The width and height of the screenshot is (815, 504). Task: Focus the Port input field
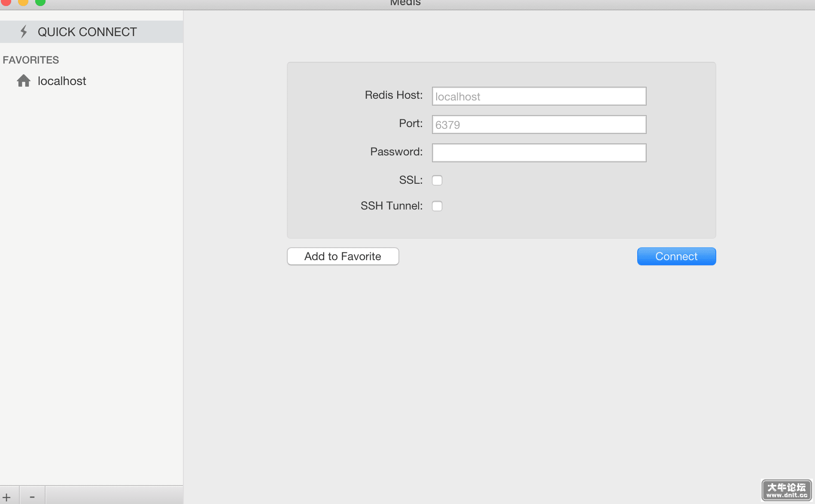(x=539, y=124)
